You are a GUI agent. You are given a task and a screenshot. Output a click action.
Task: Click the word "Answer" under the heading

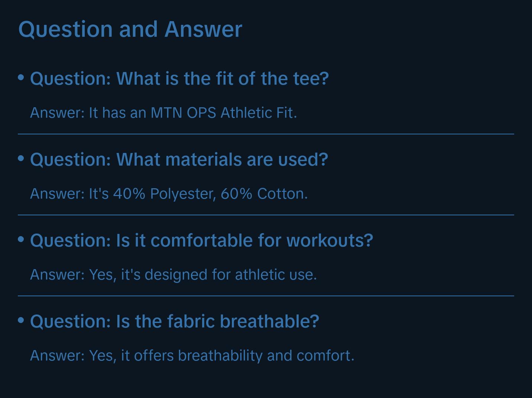[203, 29]
